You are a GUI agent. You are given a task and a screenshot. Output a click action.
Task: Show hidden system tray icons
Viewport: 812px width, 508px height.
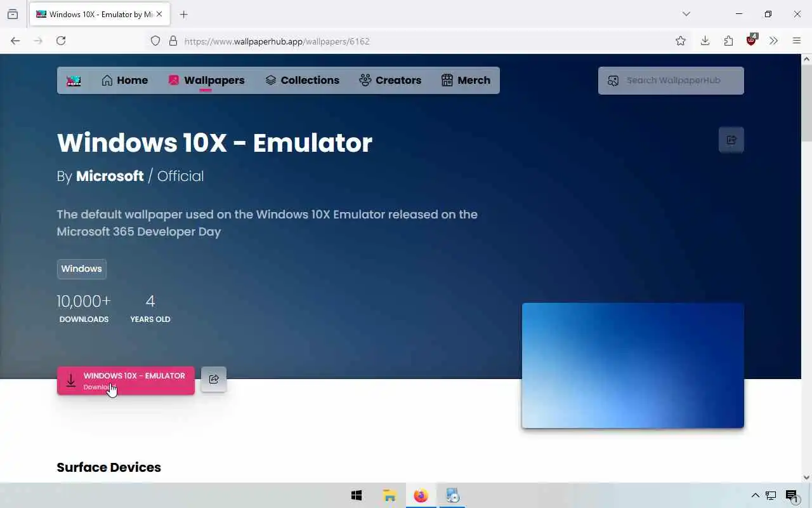pos(756,495)
